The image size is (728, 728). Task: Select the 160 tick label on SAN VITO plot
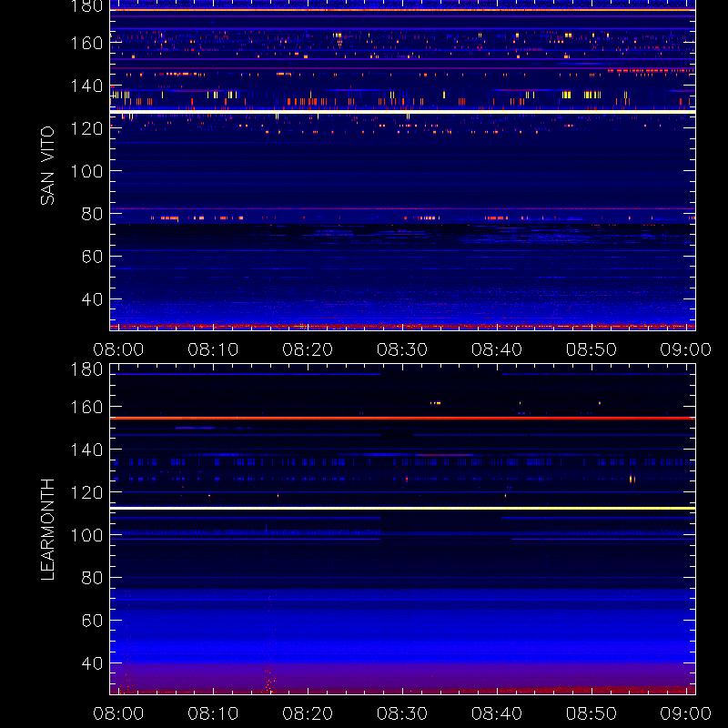coord(86,43)
